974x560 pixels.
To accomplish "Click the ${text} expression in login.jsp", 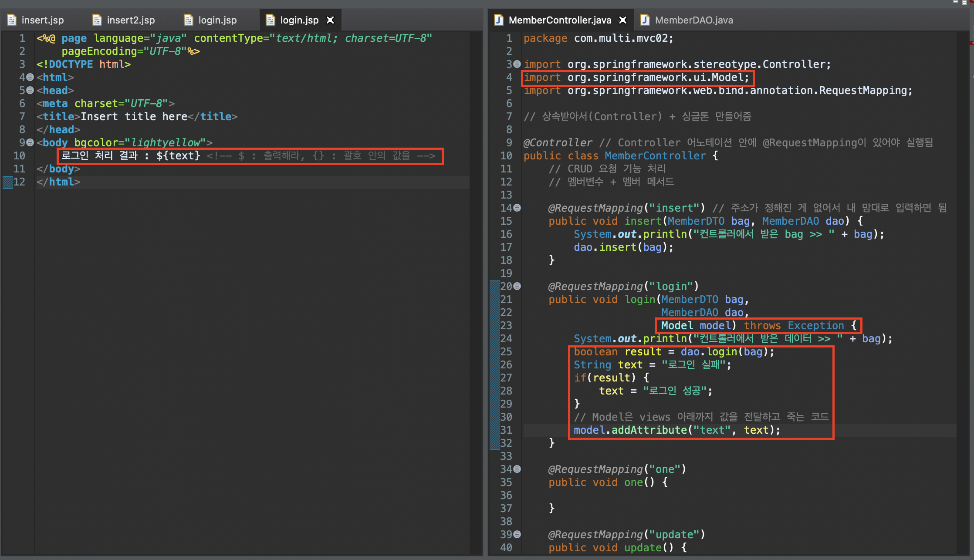I will [178, 155].
